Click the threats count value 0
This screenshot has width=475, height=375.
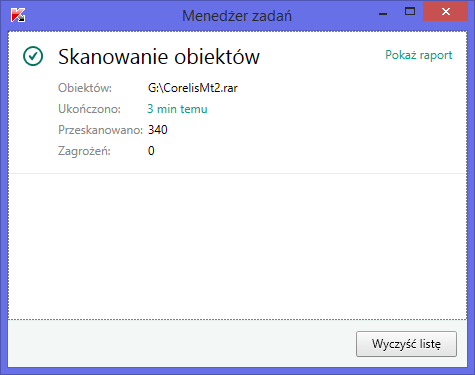point(151,151)
